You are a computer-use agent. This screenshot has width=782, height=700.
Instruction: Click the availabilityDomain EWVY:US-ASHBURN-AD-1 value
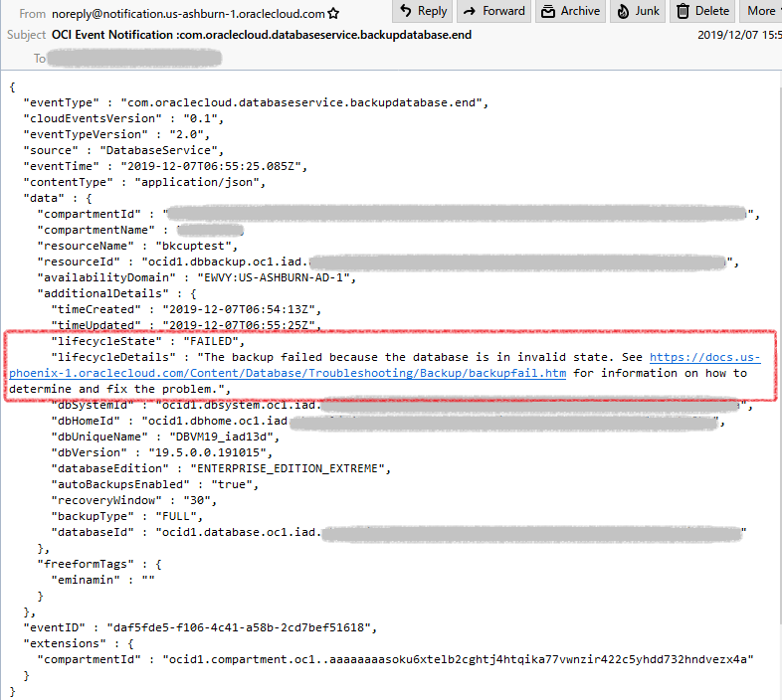(x=277, y=277)
